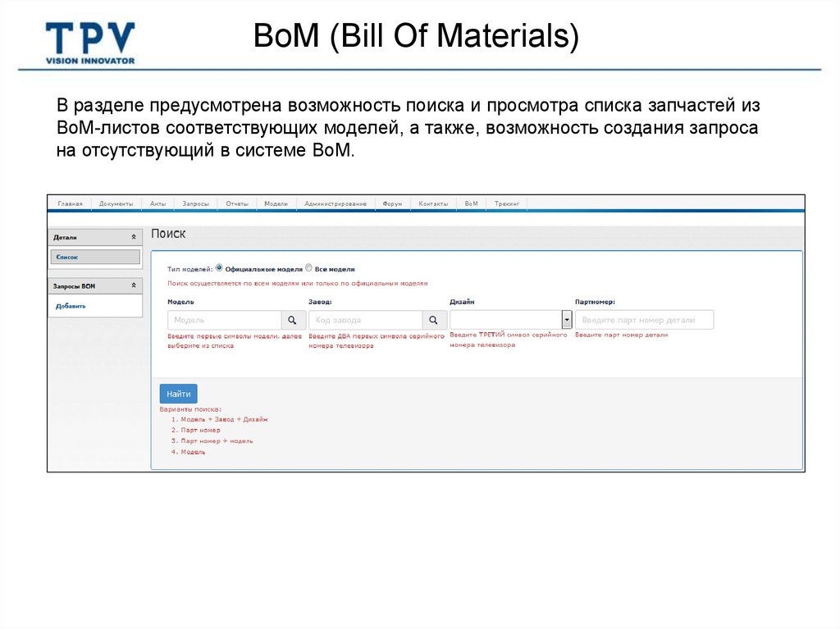Click the model search magnifier icon

292,320
